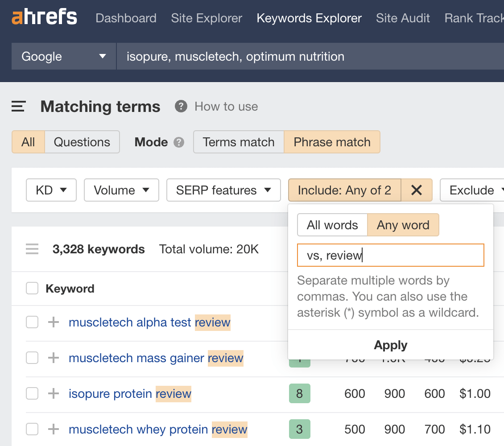Open the Matching terms report menu icon
Viewport: 504px width, 446px height.
18,107
